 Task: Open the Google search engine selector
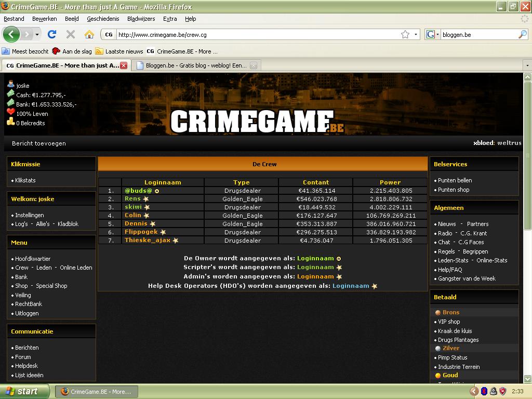pos(433,34)
